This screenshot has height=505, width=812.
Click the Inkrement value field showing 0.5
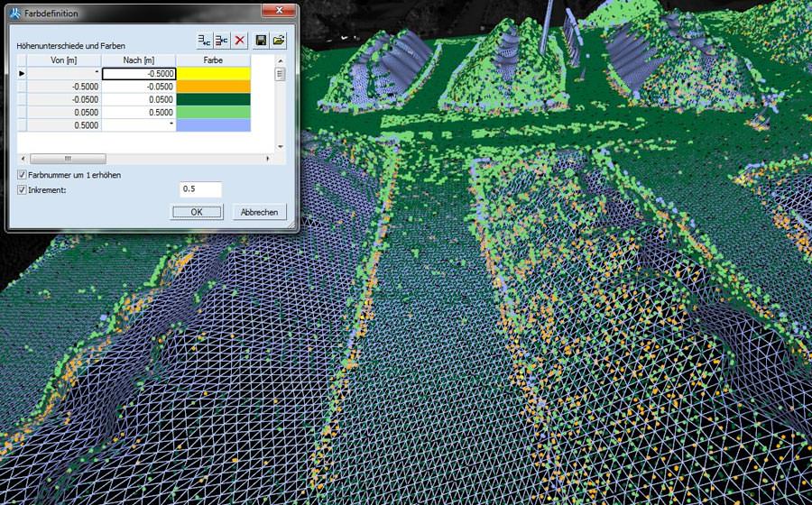(x=201, y=189)
